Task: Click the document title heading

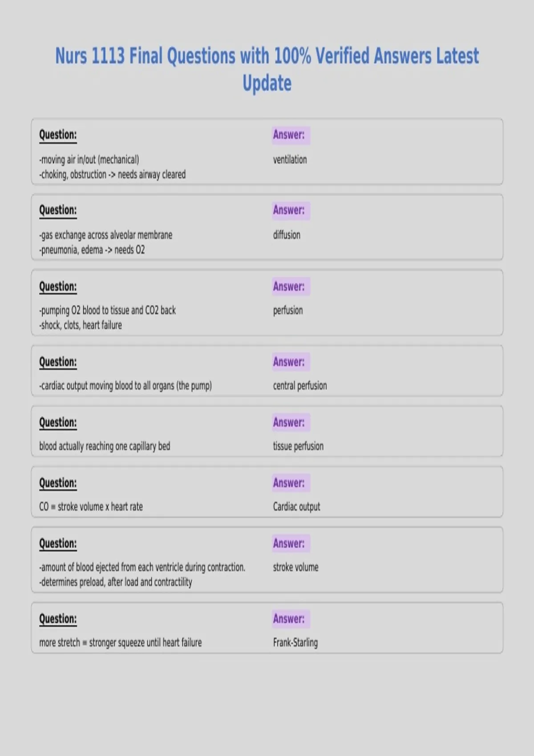Action: (x=267, y=69)
